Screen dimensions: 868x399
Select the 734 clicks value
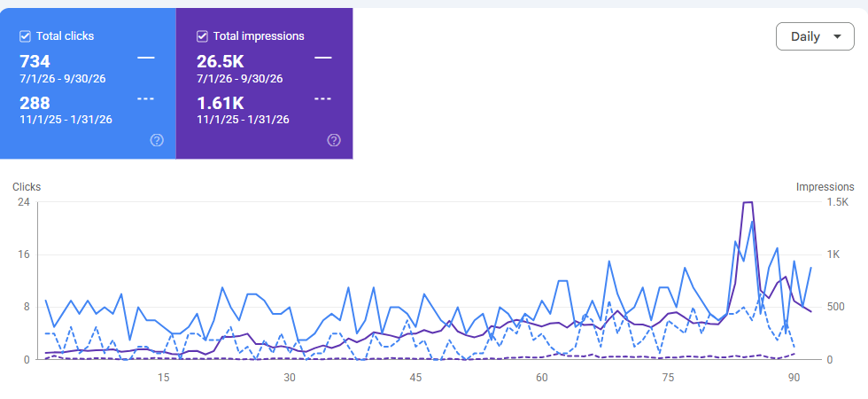click(x=35, y=61)
